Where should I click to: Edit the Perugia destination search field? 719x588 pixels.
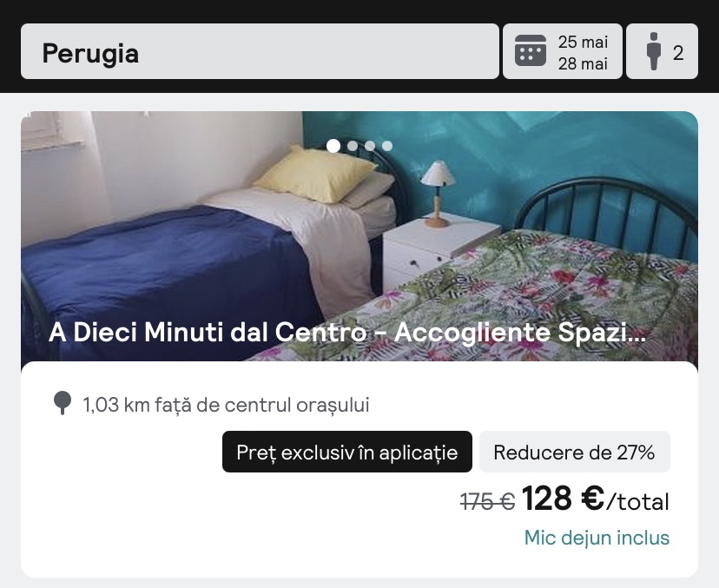260,51
